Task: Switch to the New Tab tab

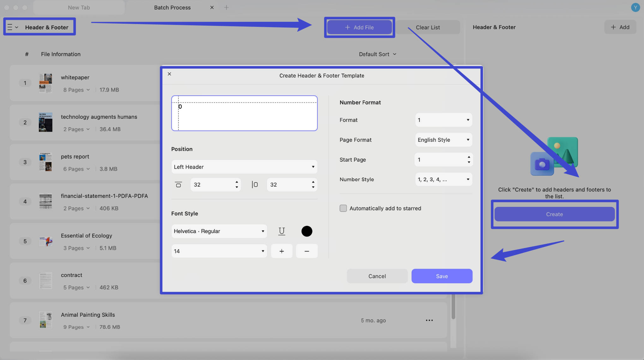Action: tap(79, 8)
